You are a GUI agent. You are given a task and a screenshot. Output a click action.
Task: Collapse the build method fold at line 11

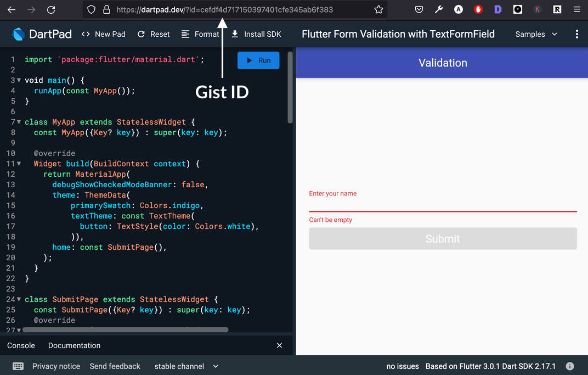[x=19, y=164]
